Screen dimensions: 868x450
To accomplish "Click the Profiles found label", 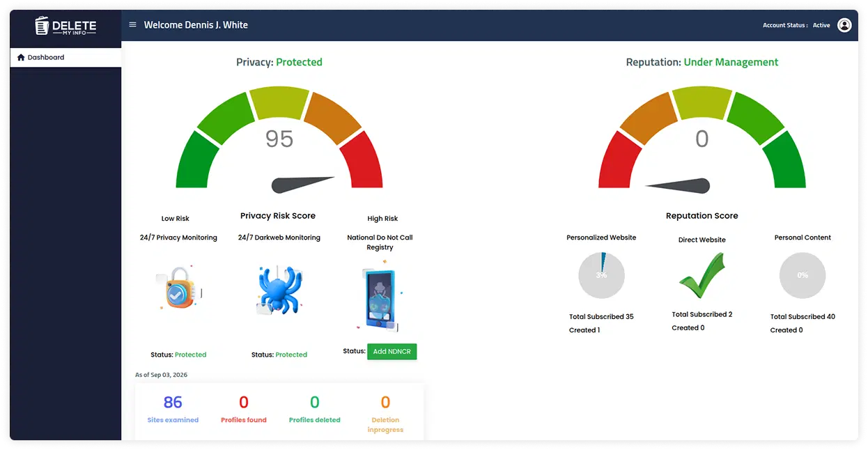I will point(244,420).
